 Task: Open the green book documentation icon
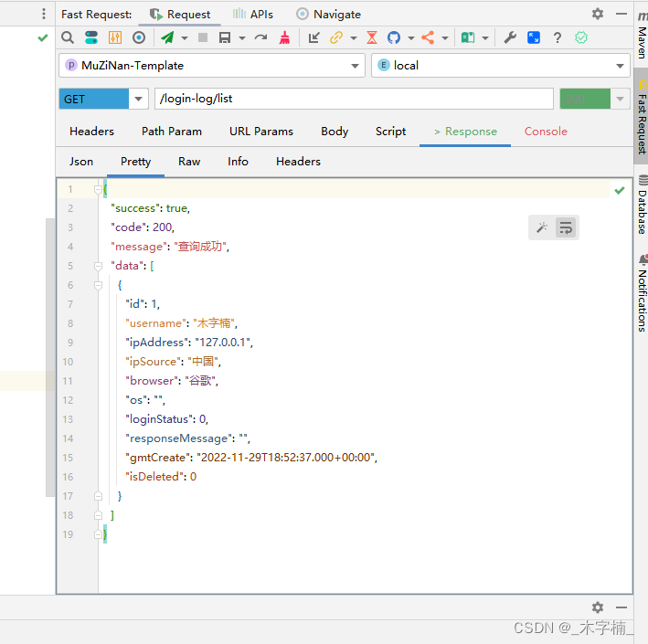(x=468, y=37)
